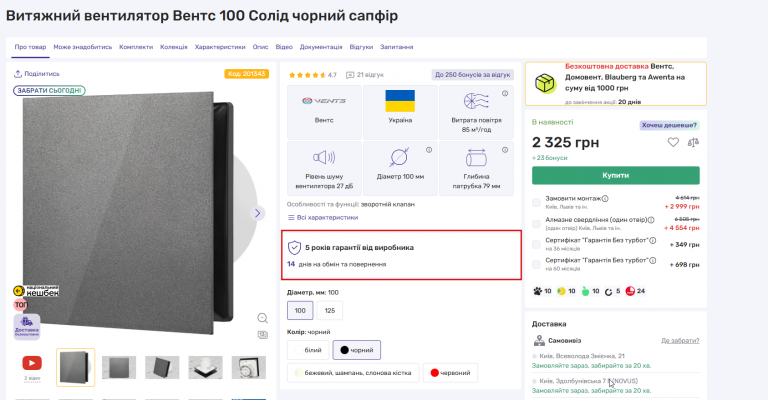This screenshot has height=400, width=768.
Task: Open the YouTube video thumbnail icon
Action: click(x=33, y=364)
